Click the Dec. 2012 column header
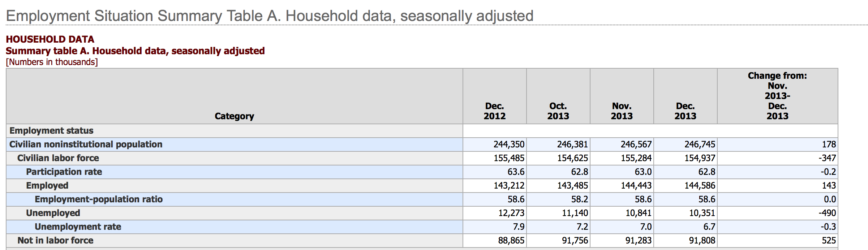This screenshot has width=868, height=250. click(x=494, y=111)
